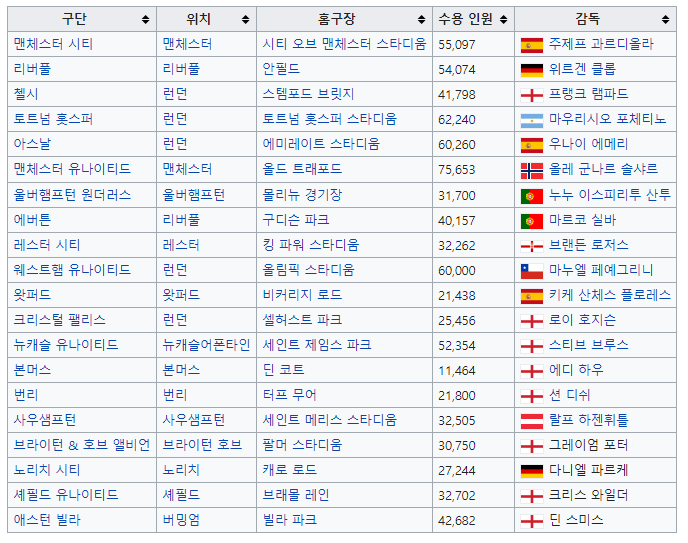Open the 빌라 파크 stadium link
The height and width of the screenshot is (543, 688).
tap(290, 520)
